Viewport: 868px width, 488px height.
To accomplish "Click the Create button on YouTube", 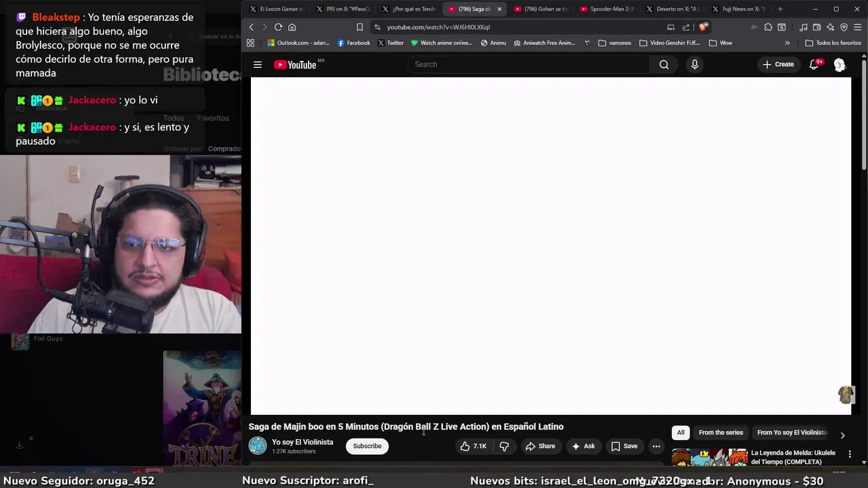I will pos(778,64).
